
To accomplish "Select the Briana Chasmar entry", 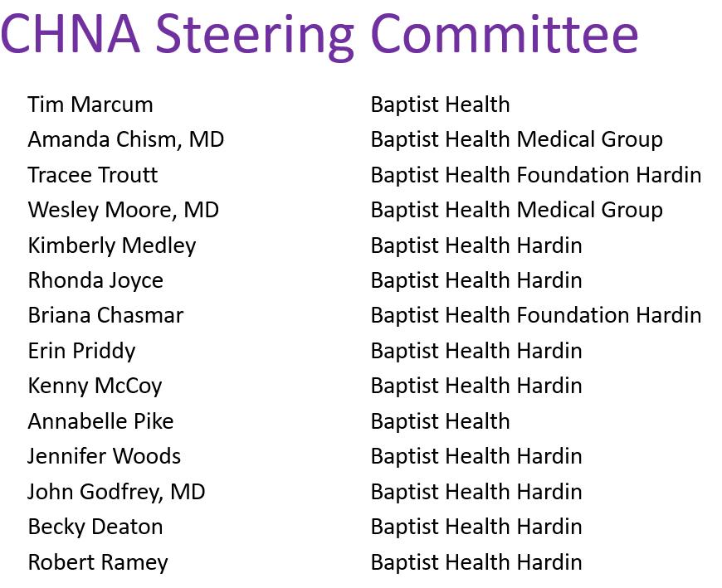I will click(x=105, y=315).
